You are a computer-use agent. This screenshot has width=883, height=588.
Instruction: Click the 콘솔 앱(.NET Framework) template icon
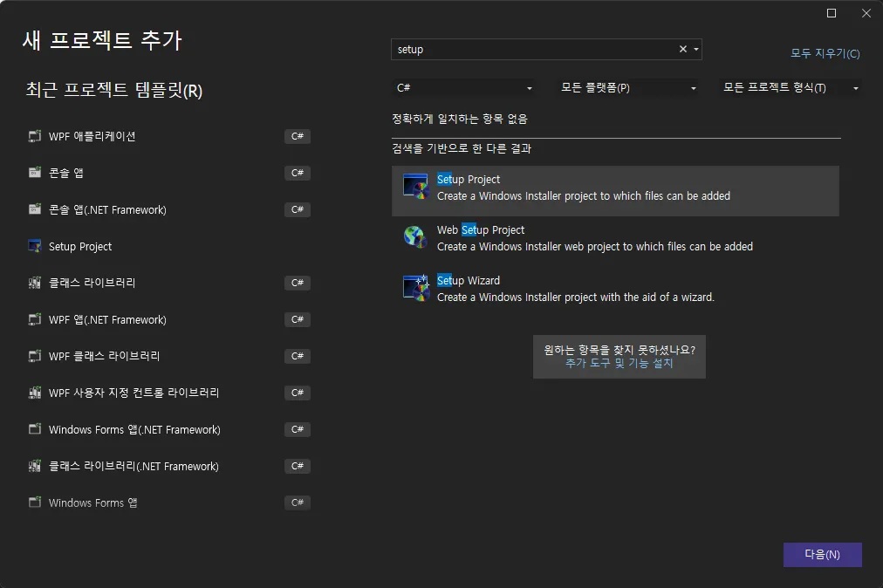tap(35, 209)
